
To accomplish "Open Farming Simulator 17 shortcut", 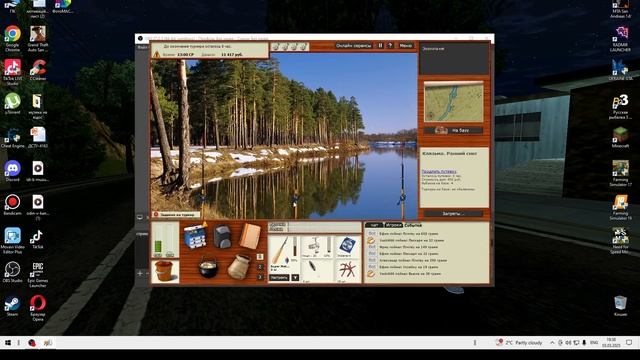I will coord(620,173).
